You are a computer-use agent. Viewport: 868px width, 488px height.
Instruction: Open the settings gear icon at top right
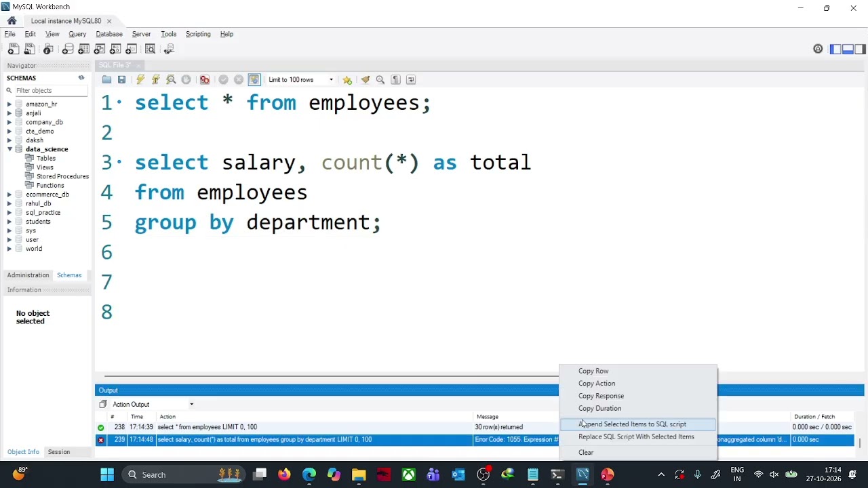818,49
